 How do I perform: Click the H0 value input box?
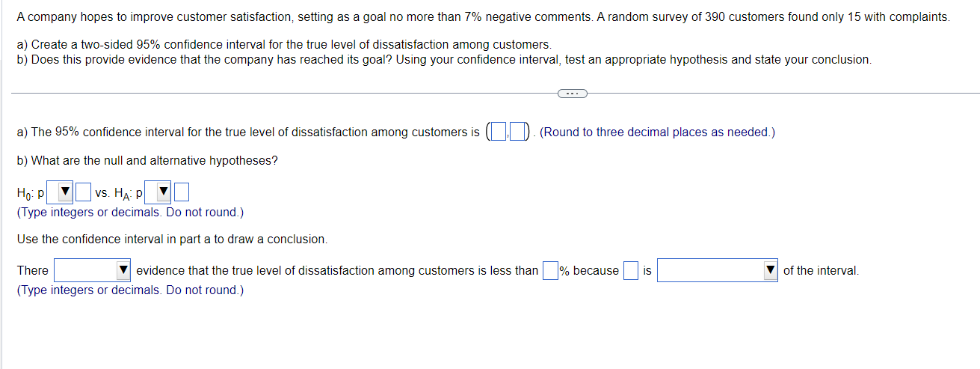pyautogui.click(x=83, y=193)
